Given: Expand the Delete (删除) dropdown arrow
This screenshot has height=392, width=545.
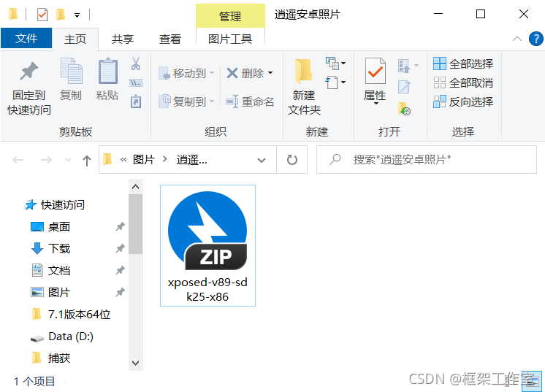Looking at the screenshot, I should click(x=270, y=73).
